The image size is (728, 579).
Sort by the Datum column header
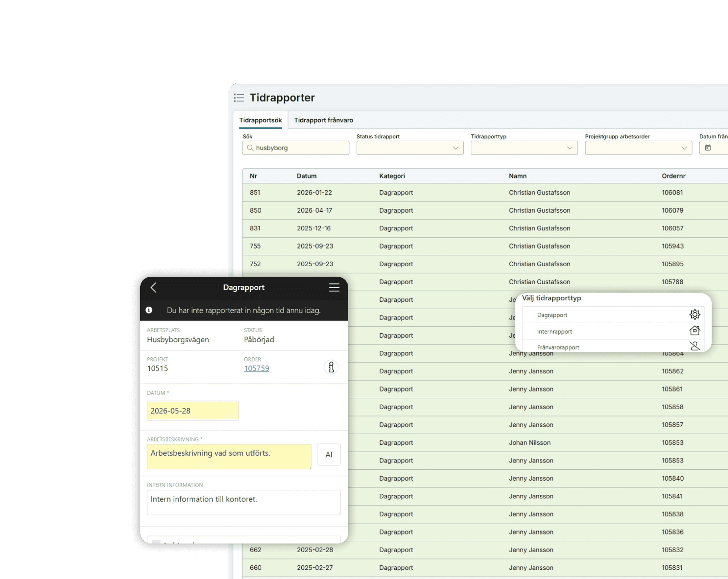307,176
